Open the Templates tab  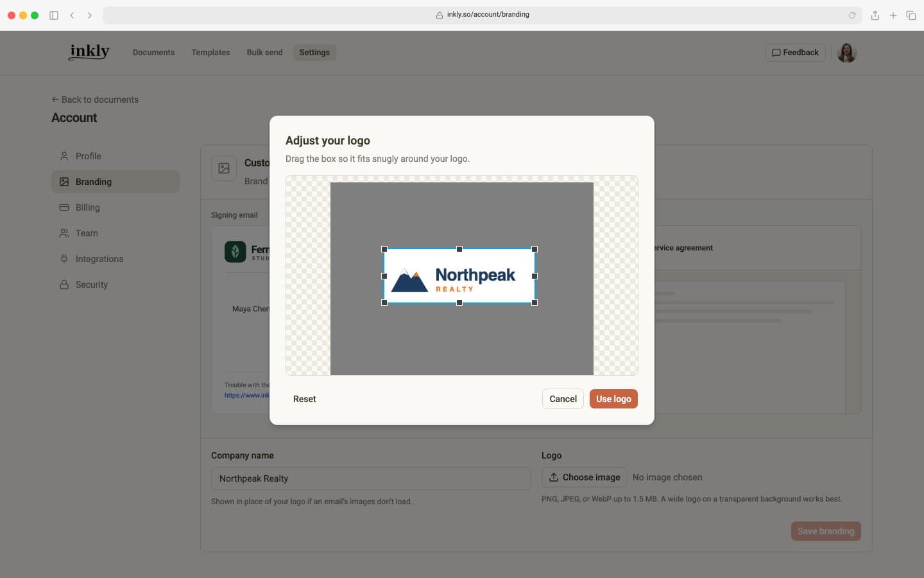[x=210, y=53]
